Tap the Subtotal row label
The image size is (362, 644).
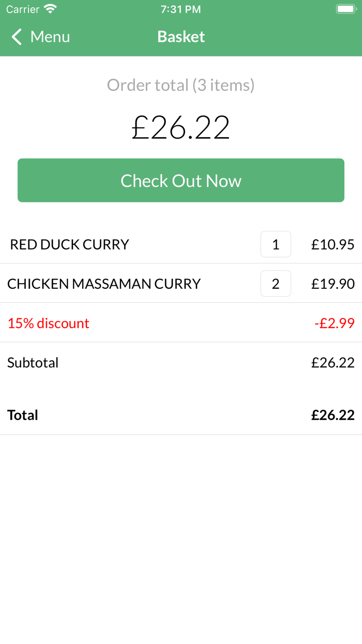click(33, 362)
